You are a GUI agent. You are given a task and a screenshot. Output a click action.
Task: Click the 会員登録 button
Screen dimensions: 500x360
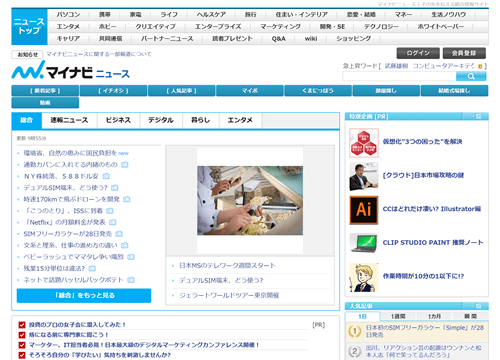pyautogui.click(x=464, y=53)
